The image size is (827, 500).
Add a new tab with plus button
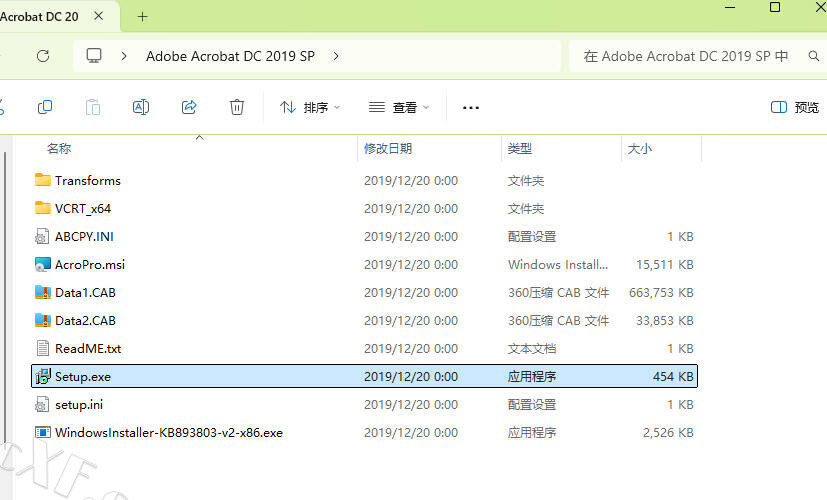142,17
